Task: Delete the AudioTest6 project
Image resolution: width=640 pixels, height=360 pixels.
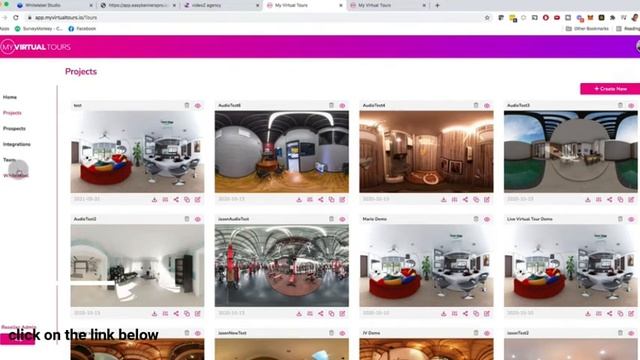Action: point(331,105)
